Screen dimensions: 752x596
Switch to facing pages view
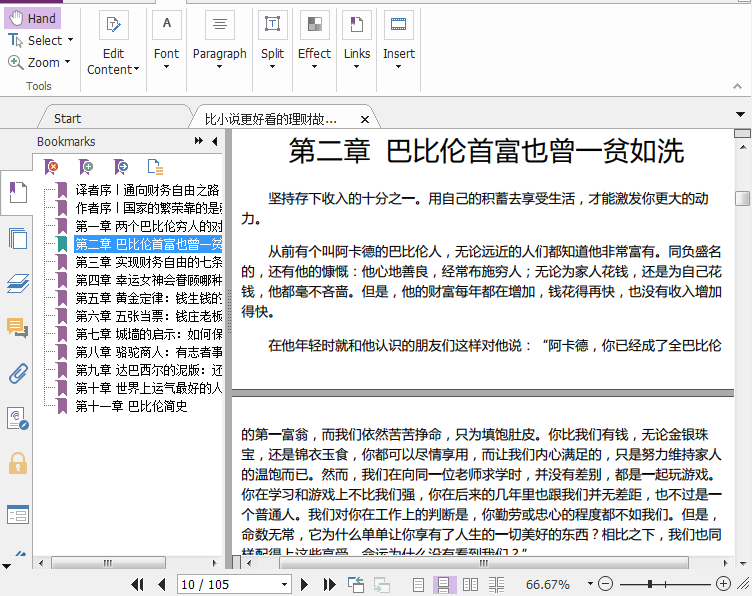pyautogui.click(x=469, y=584)
